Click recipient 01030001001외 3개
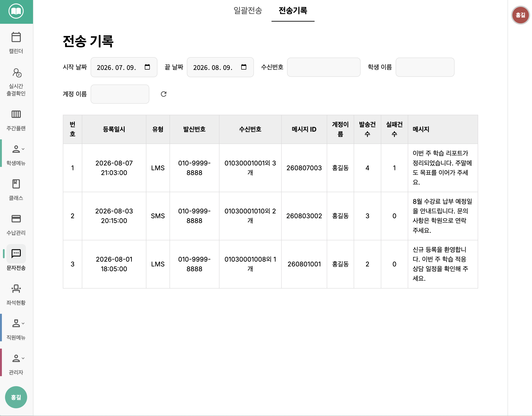This screenshot has height=416, width=532. [x=250, y=168]
